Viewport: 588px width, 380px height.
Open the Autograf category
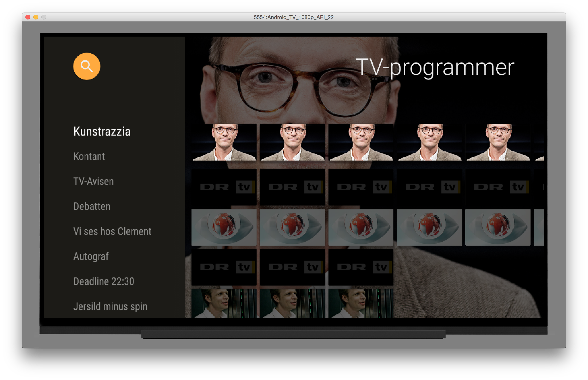tap(91, 257)
